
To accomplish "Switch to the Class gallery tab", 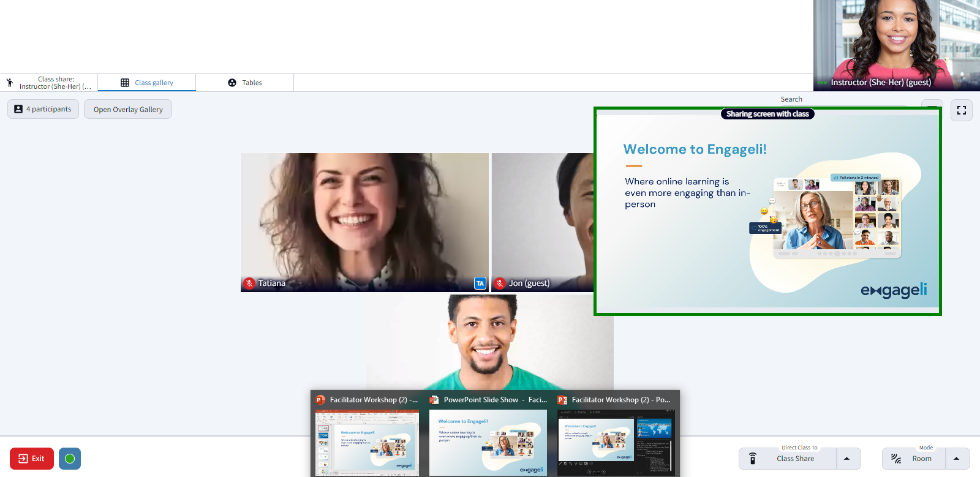I will pos(147,83).
